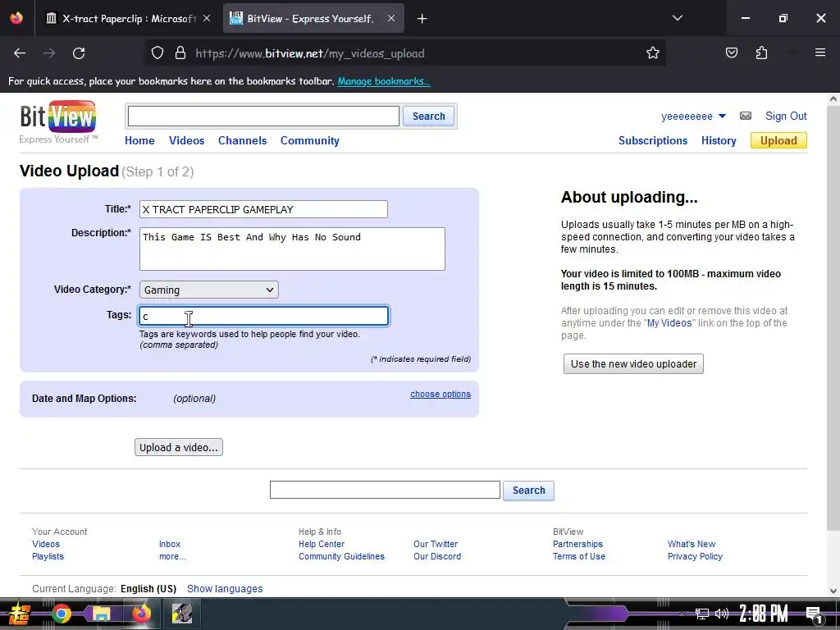Click the Show languages link
The height and width of the screenshot is (630, 840).
[x=225, y=589]
